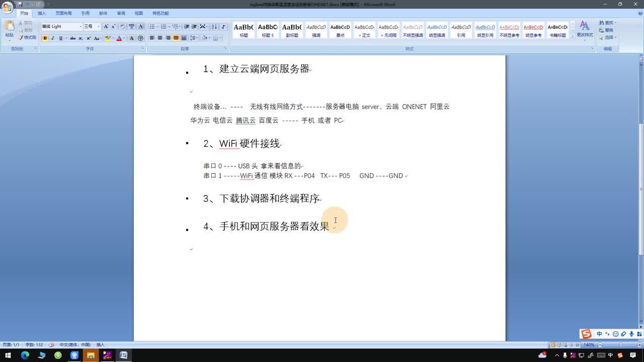Toggle subscript formatting
This screenshot has width=644, height=362.
pos(80,38)
